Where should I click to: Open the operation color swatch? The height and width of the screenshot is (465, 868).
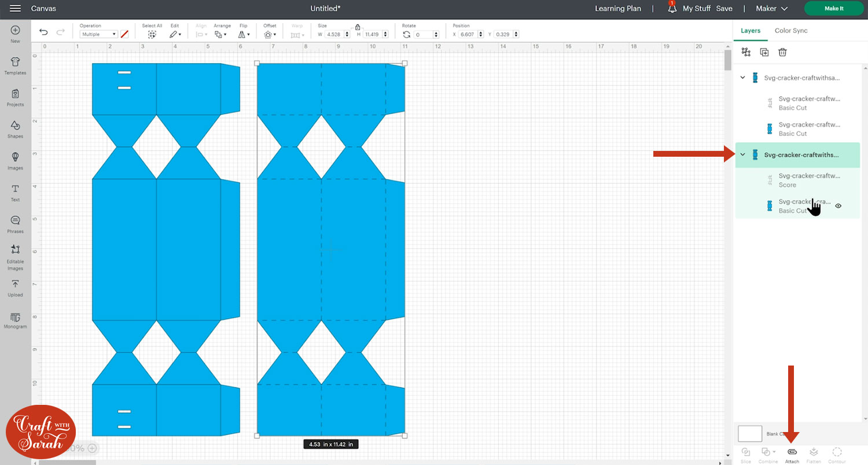pos(124,35)
